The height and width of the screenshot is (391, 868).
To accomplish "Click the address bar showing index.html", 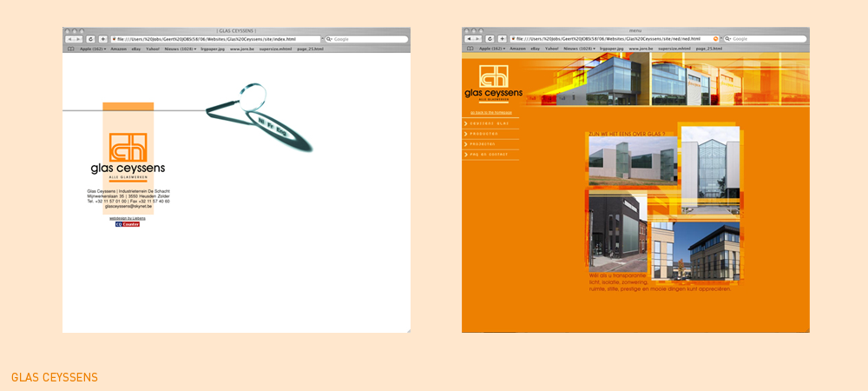I will click(216, 39).
